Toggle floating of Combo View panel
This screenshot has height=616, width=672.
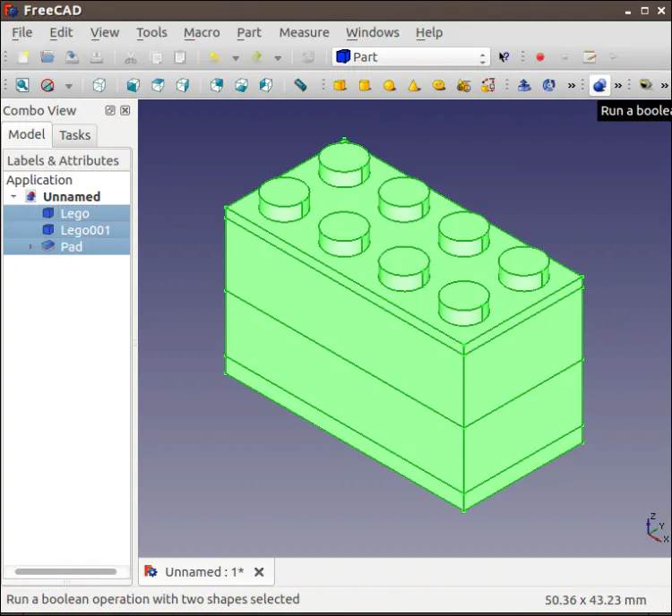click(x=110, y=111)
